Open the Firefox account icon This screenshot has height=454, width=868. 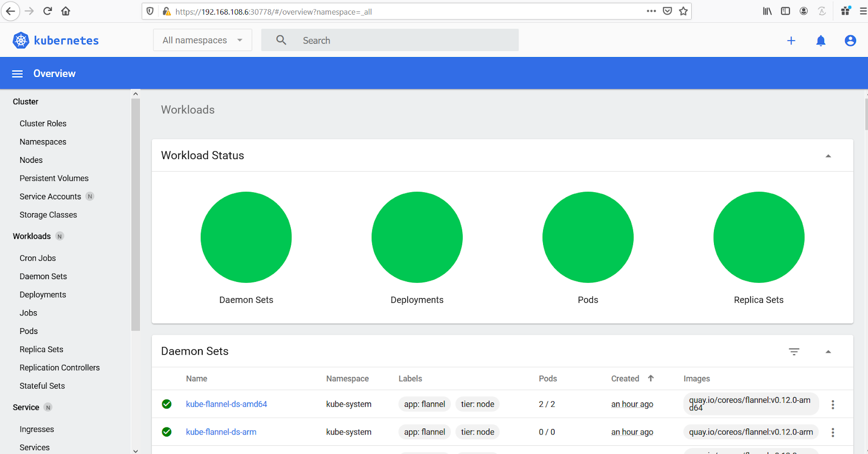tap(804, 11)
